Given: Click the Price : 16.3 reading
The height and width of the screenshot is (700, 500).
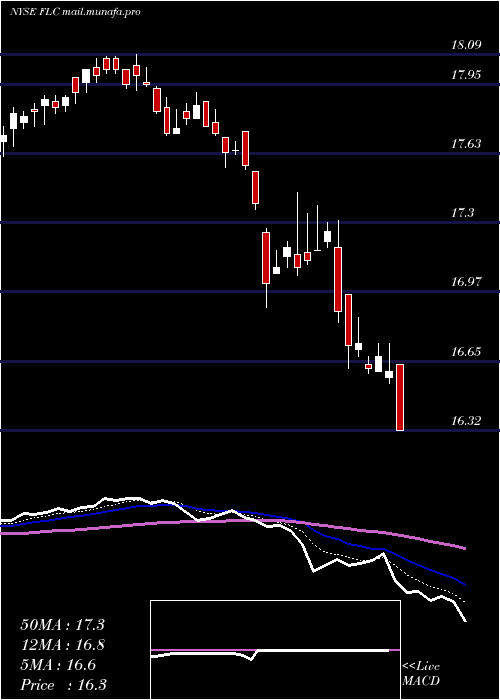Looking at the screenshot, I should click(63, 685).
